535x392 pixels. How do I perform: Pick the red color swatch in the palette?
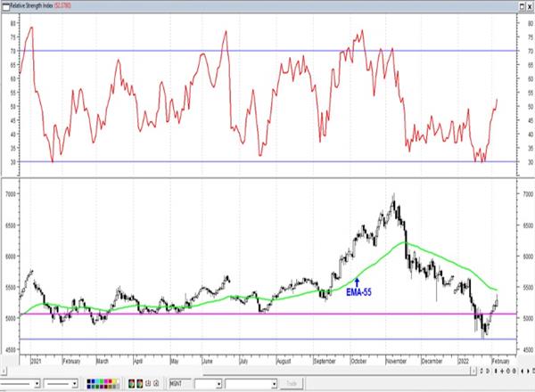pyautogui.click(x=111, y=381)
